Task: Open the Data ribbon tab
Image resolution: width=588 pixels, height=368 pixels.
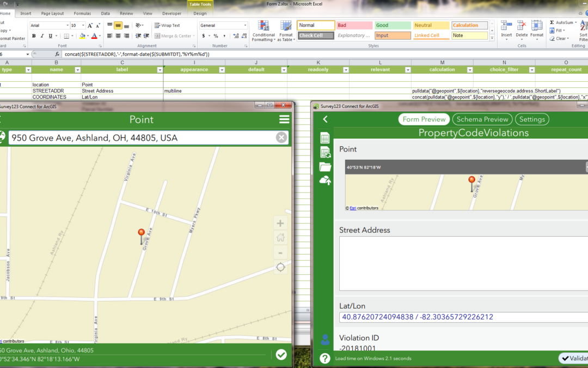Action: 106,14
